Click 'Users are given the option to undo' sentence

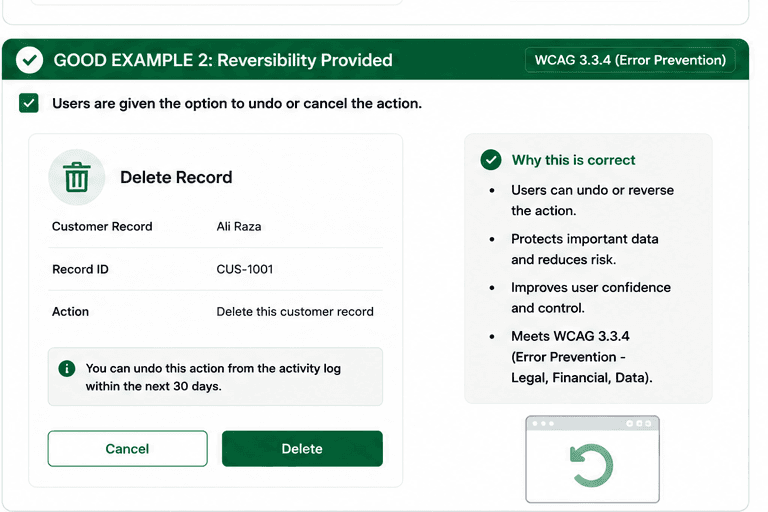(x=237, y=103)
